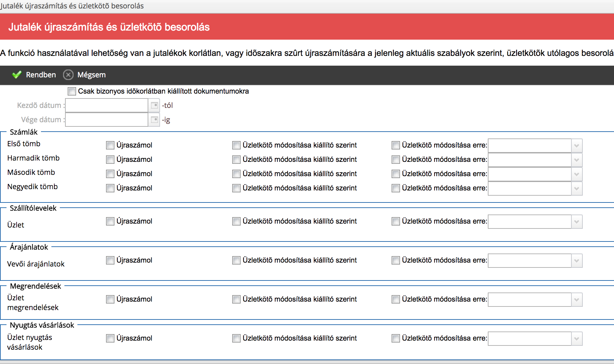Enable the time-limited documents checkbox
614x364 pixels.
coord(72,91)
